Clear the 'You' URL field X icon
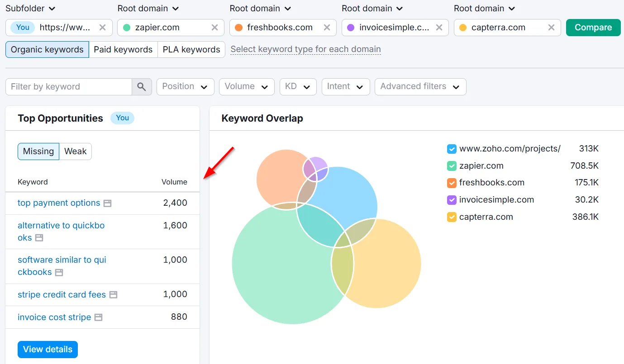 point(102,28)
